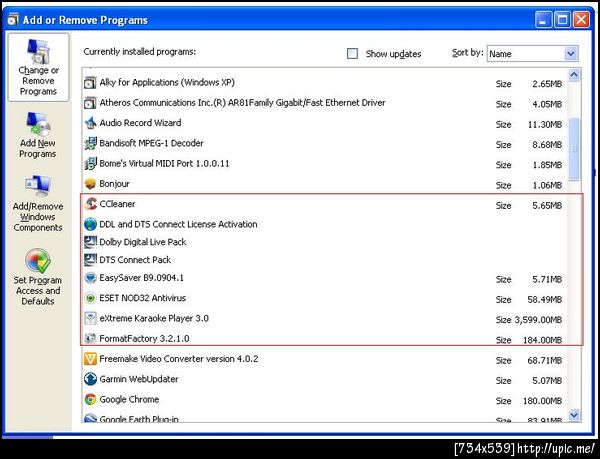Click the Alky for Applications program icon

[x=90, y=83]
